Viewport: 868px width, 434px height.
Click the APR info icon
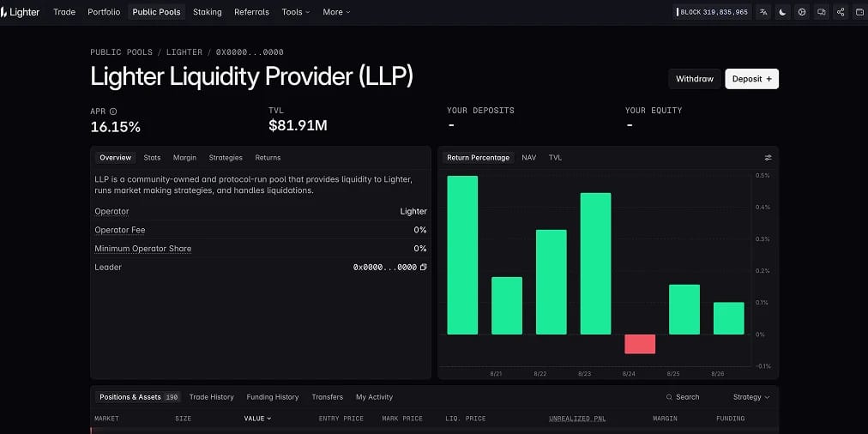[x=113, y=112]
